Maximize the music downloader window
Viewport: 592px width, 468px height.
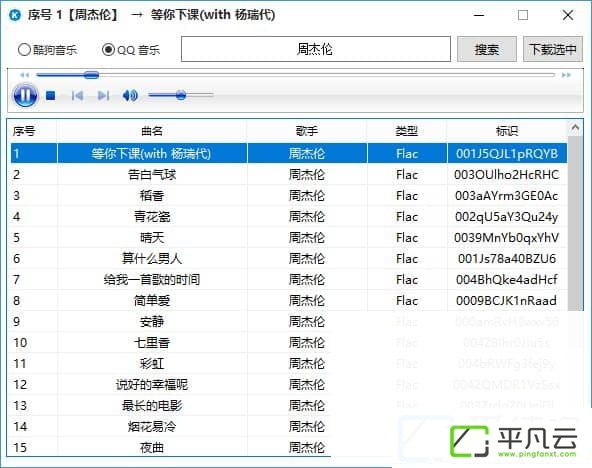pyautogui.click(x=523, y=15)
